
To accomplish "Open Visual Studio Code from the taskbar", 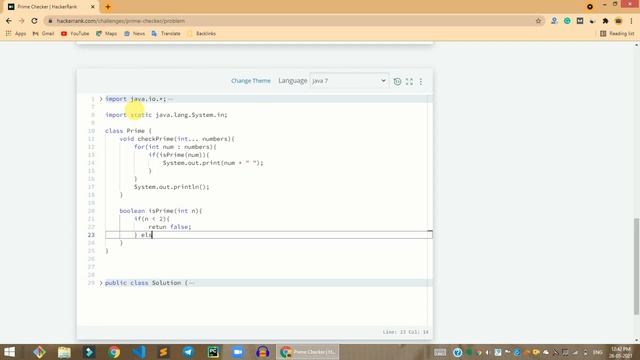I will pyautogui.click(x=139, y=352).
